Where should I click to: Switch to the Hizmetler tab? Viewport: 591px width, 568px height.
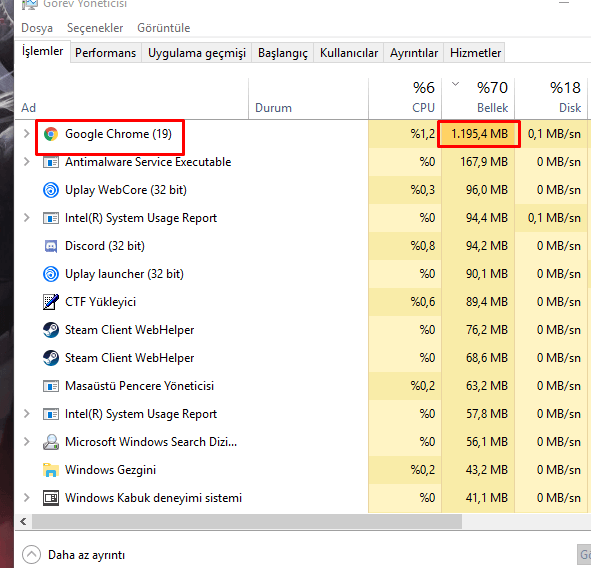tap(475, 53)
